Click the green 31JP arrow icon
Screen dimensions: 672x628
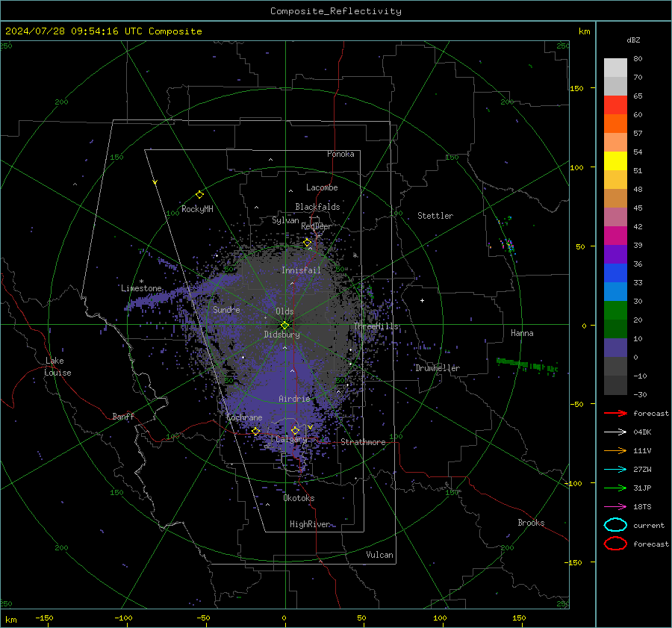click(x=615, y=488)
